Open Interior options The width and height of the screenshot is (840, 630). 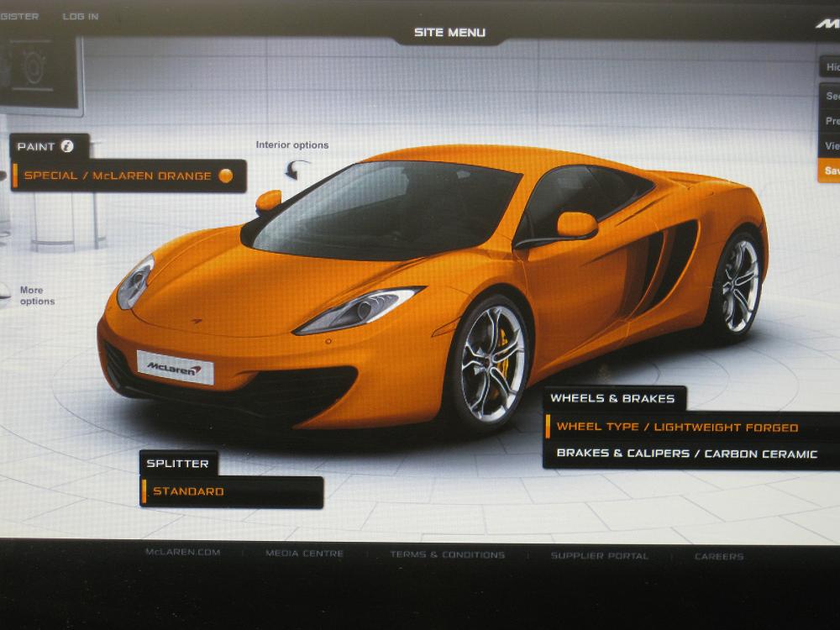point(292,144)
